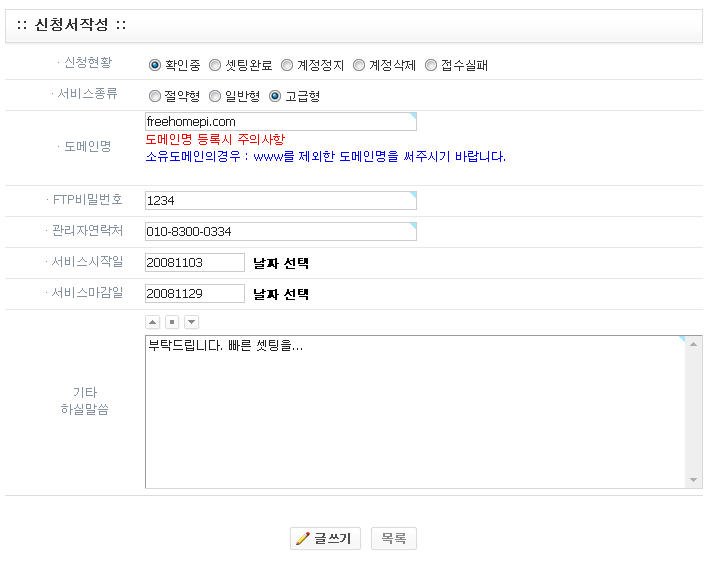Click the 서비스시작일 date field
This screenshot has width=712, height=562.
coord(195,262)
